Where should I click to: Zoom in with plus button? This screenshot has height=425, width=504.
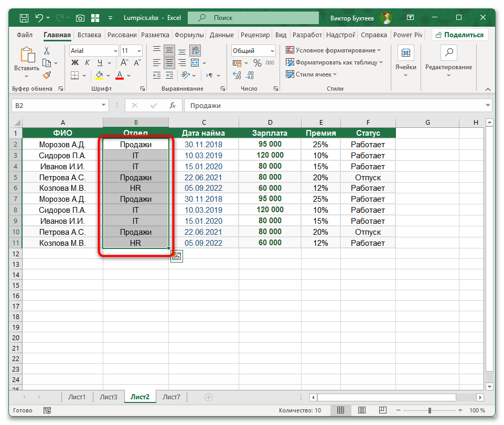tap(460, 410)
